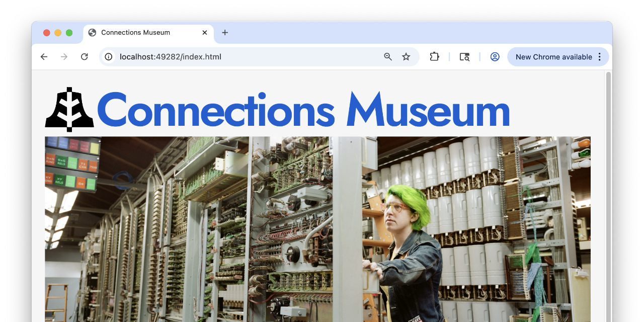This screenshot has width=644, height=322.
Task: Click the favicon on the browser tab
Action: (x=92, y=32)
